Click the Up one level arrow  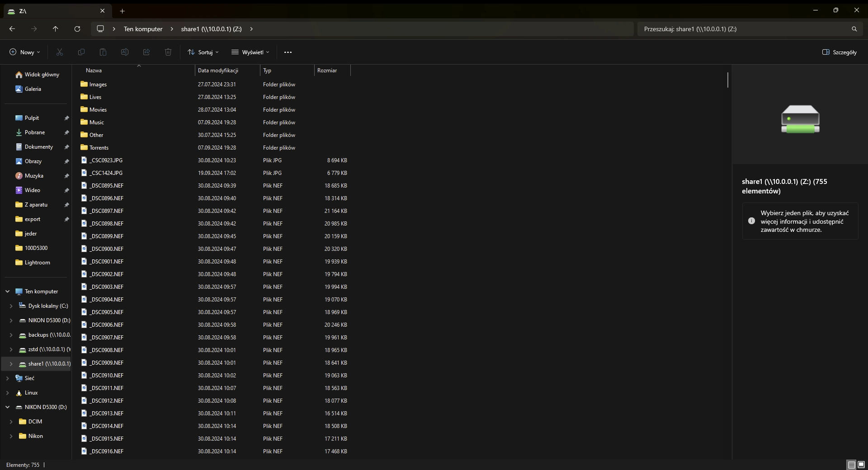56,29
